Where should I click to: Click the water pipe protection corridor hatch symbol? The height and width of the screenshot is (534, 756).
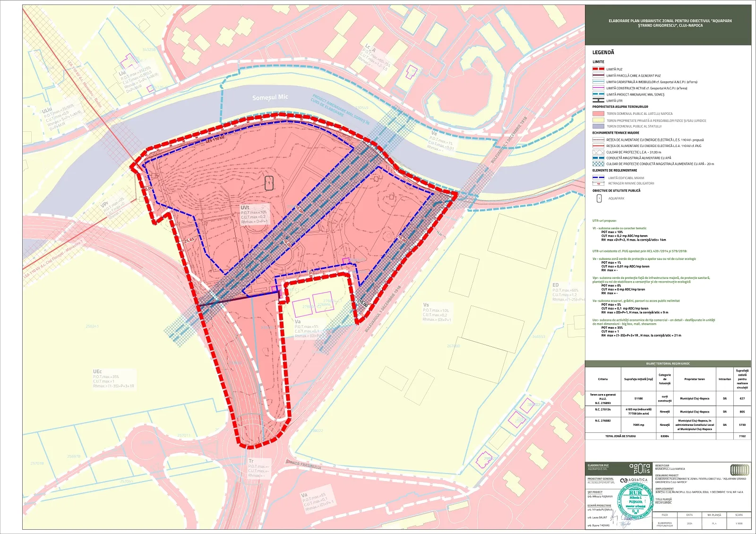(598, 164)
